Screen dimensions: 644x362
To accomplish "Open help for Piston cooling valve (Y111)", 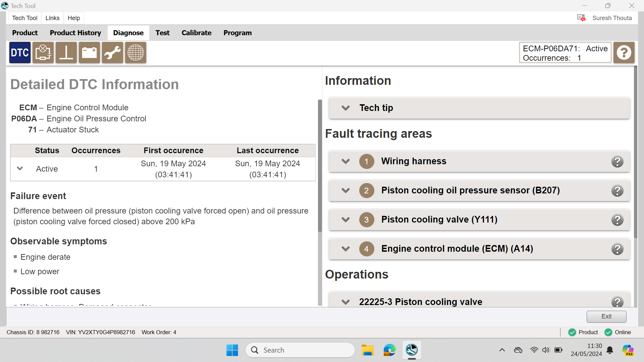I will (x=617, y=220).
